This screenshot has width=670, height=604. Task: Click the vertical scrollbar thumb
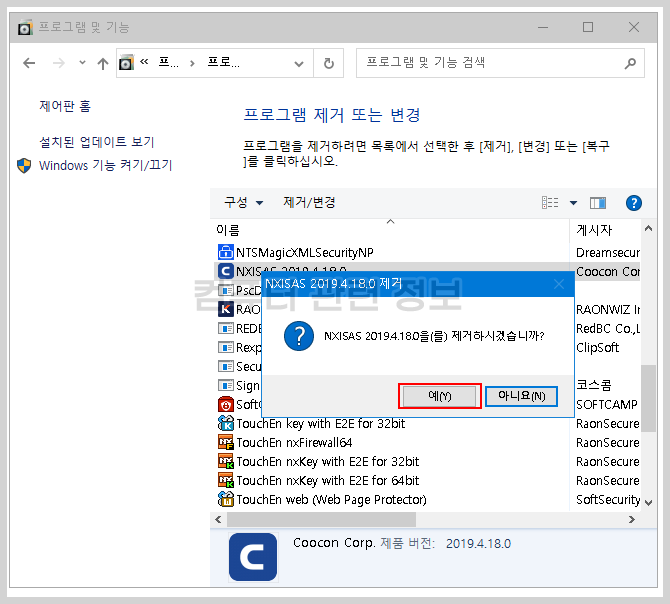(648, 398)
